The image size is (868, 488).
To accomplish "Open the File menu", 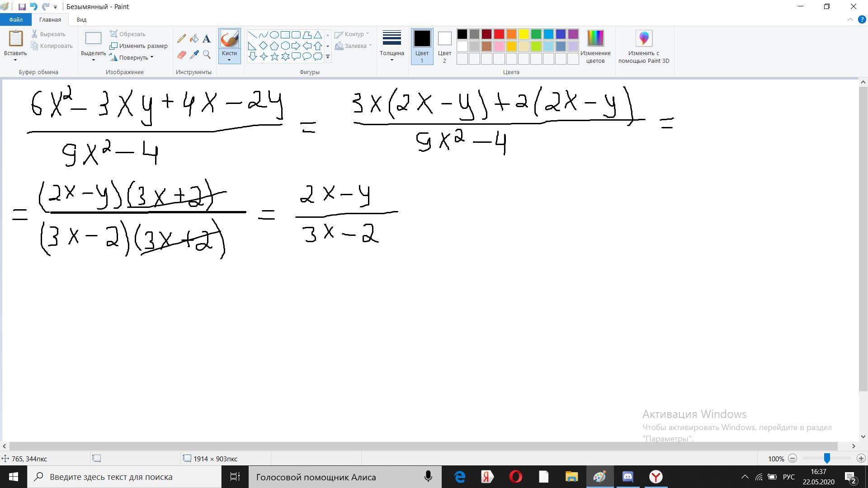I will (15, 19).
